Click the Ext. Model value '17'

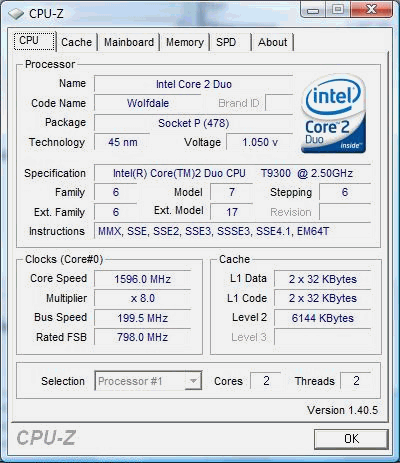(232, 212)
